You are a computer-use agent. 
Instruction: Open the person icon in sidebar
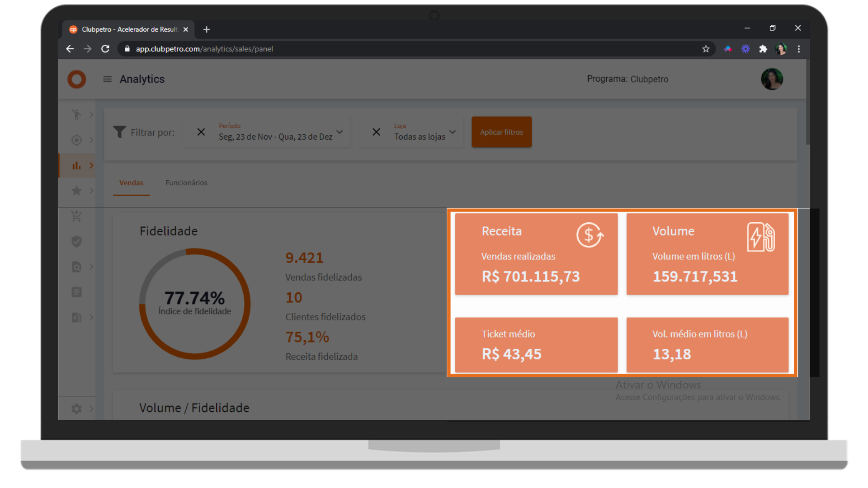click(x=76, y=115)
